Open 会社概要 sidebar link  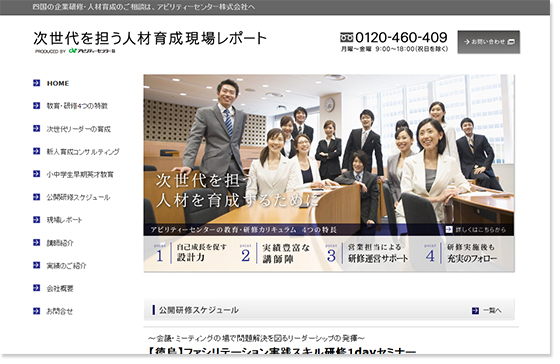[60, 288]
